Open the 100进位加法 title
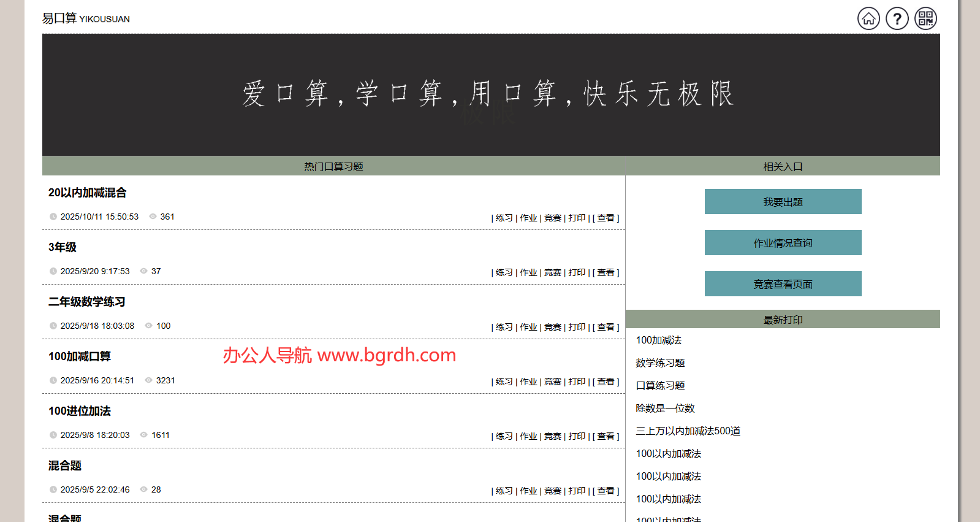Screen dimensions: 980x522 tap(80, 411)
